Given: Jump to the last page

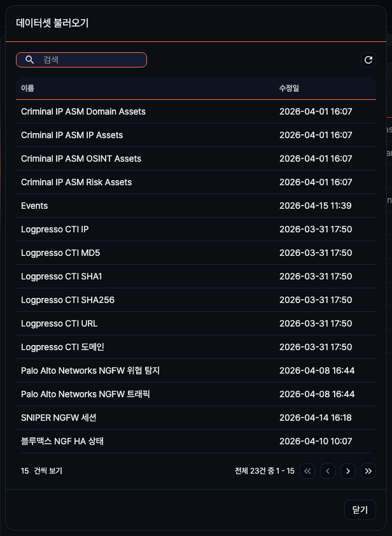Looking at the screenshot, I should [x=368, y=471].
